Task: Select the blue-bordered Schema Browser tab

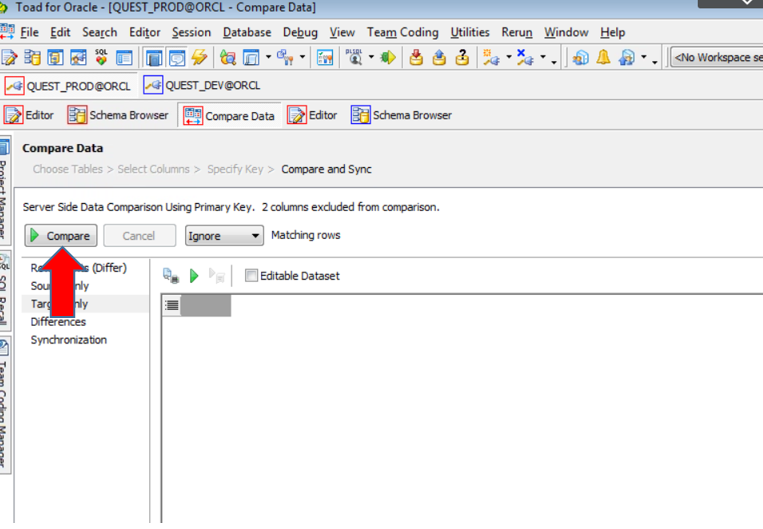Action: (401, 115)
